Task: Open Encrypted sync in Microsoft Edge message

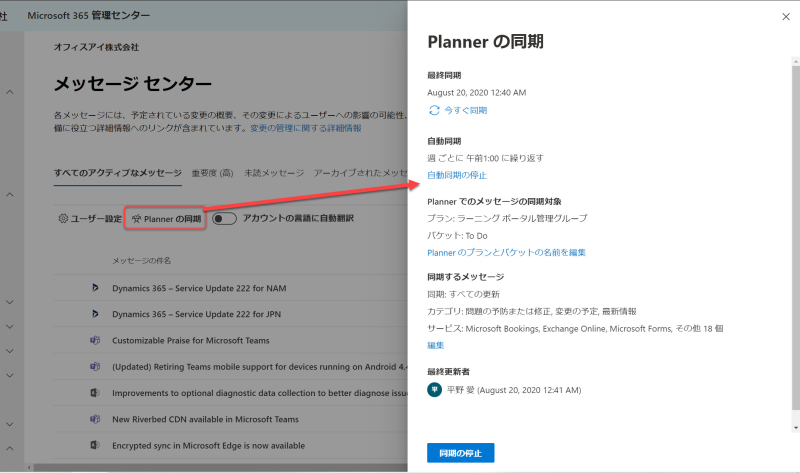Action: click(x=209, y=445)
